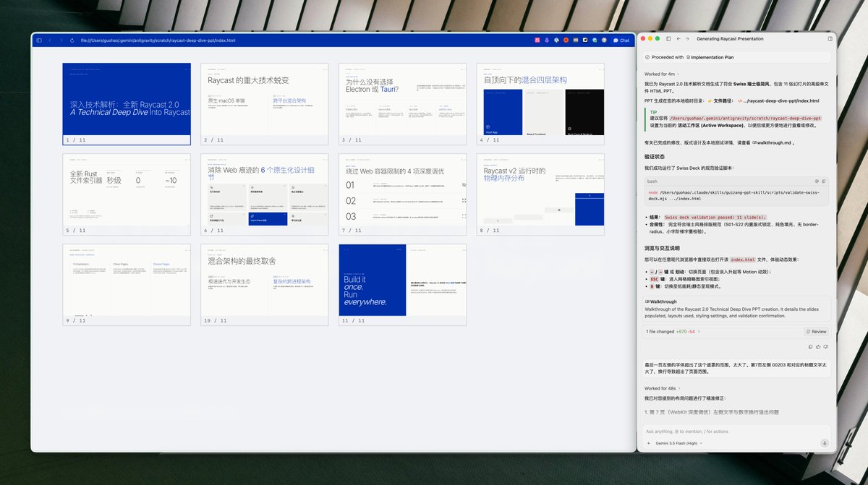This screenshot has height=485, width=868.
Task: Expand the Worked for 4m details
Action: [661, 74]
